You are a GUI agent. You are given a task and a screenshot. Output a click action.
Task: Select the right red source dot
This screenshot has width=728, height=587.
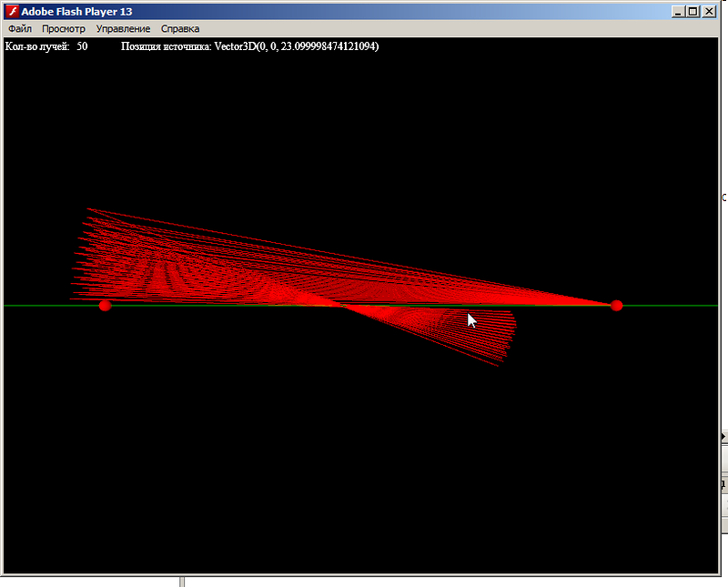click(617, 306)
